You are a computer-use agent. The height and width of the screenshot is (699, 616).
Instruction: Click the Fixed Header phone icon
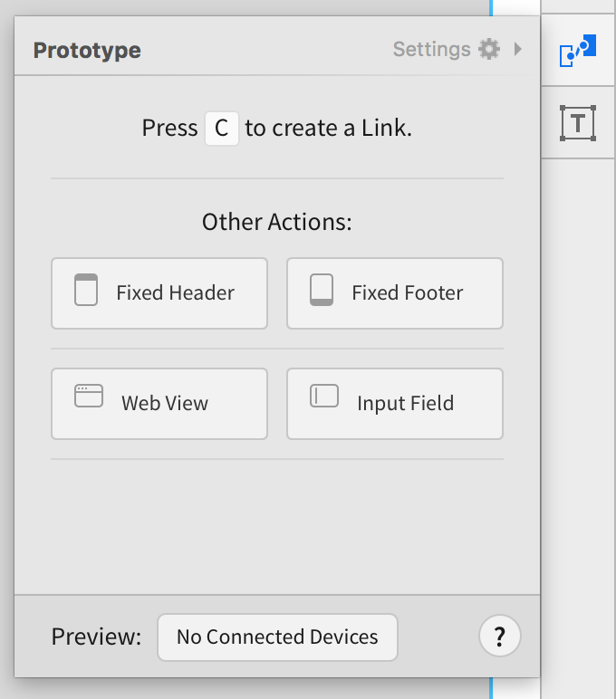(x=86, y=290)
